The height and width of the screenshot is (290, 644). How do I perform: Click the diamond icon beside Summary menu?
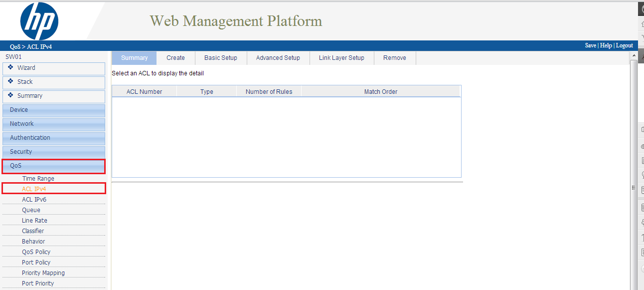click(x=11, y=95)
